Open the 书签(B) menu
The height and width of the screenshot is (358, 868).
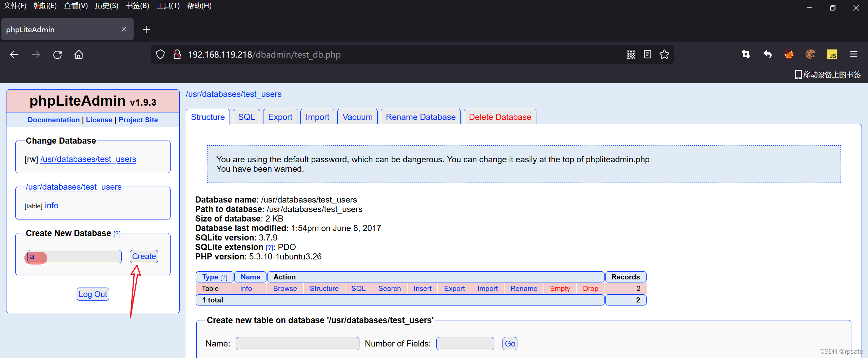137,6
